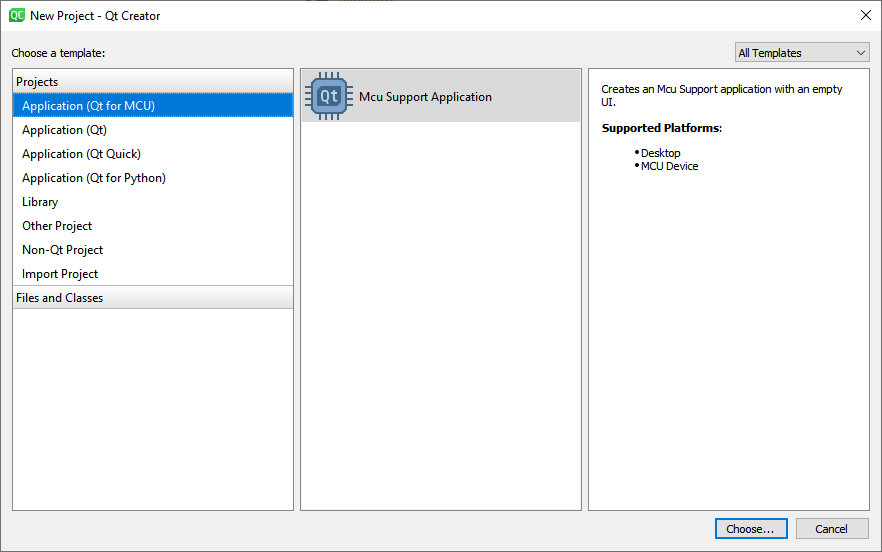The width and height of the screenshot is (882, 552).
Task: Select the Mcu Support Application chip icon
Action: coord(328,97)
